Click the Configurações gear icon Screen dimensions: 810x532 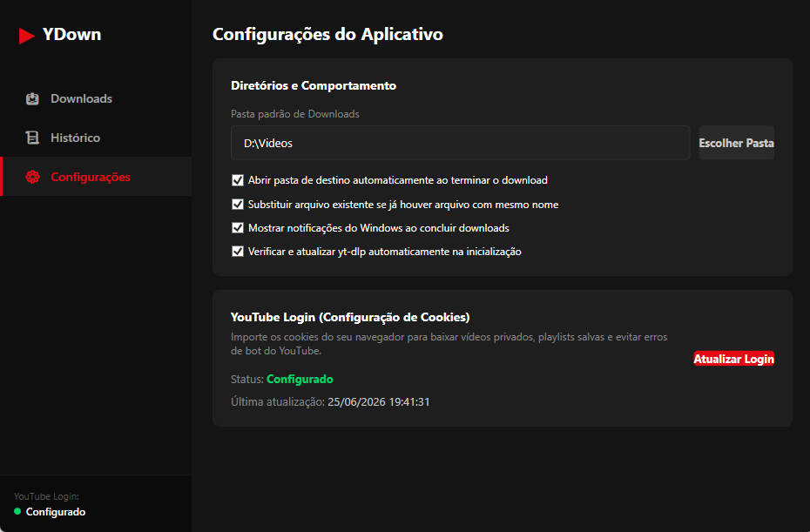coord(32,177)
